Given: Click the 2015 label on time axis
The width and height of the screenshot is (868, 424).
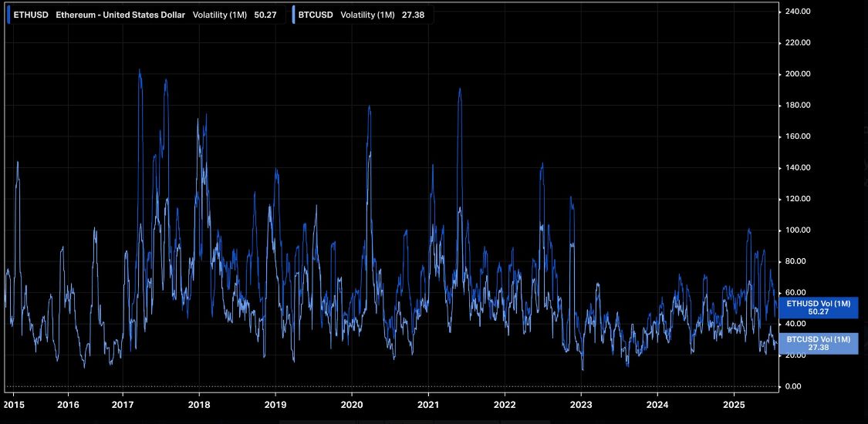Looking at the screenshot, I should coord(14,405).
